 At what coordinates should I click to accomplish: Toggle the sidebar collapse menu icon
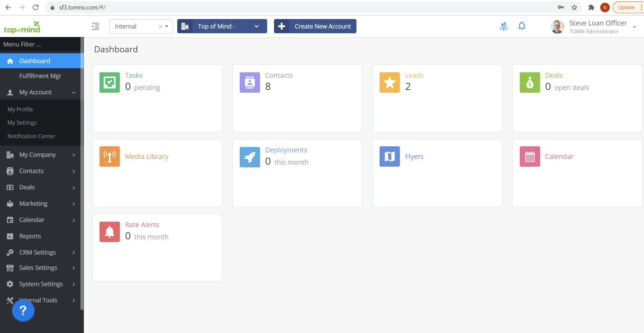coord(95,26)
